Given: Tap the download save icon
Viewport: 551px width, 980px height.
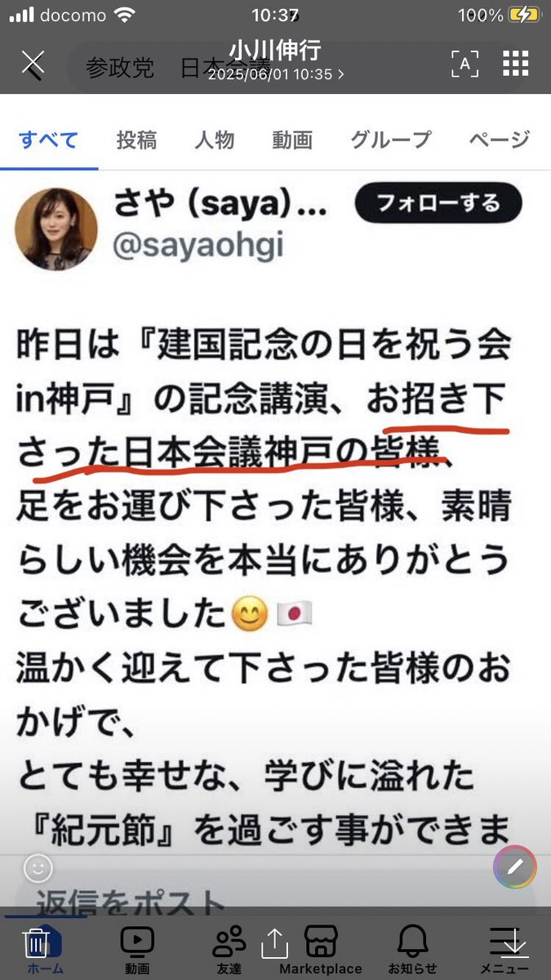Looking at the screenshot, I should [x=514, y=943].
